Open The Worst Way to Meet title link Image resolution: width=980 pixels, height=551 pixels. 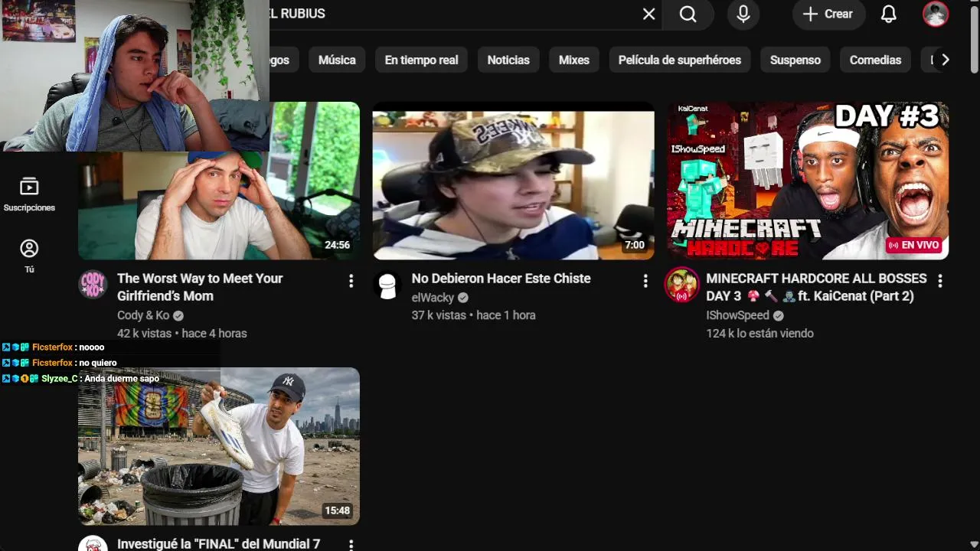(200, 287)
